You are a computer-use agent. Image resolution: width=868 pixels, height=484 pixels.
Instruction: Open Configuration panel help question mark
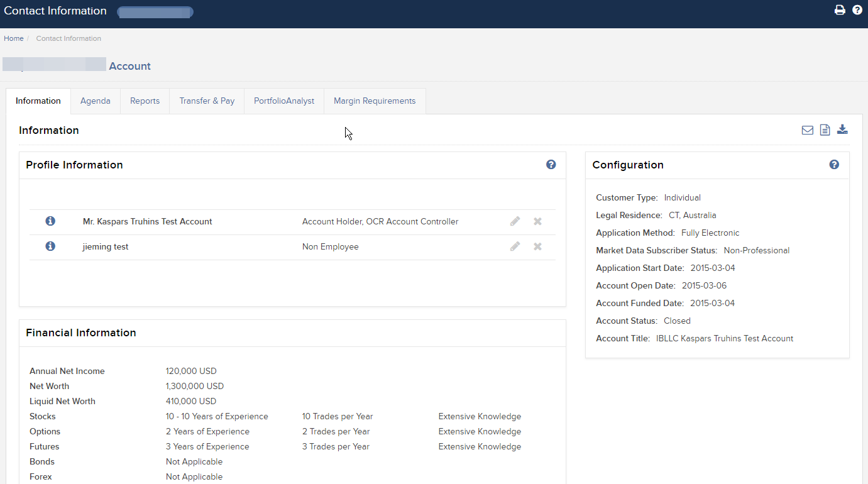[x=834, y=165]
